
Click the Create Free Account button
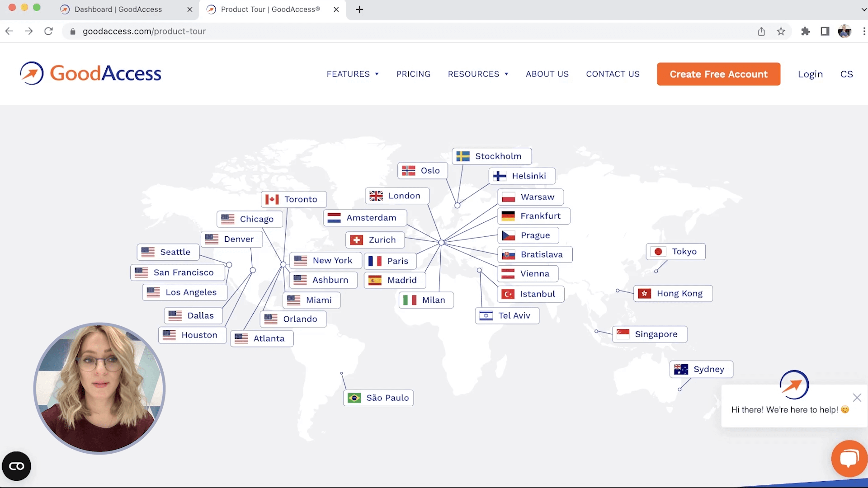coord(718,74)
